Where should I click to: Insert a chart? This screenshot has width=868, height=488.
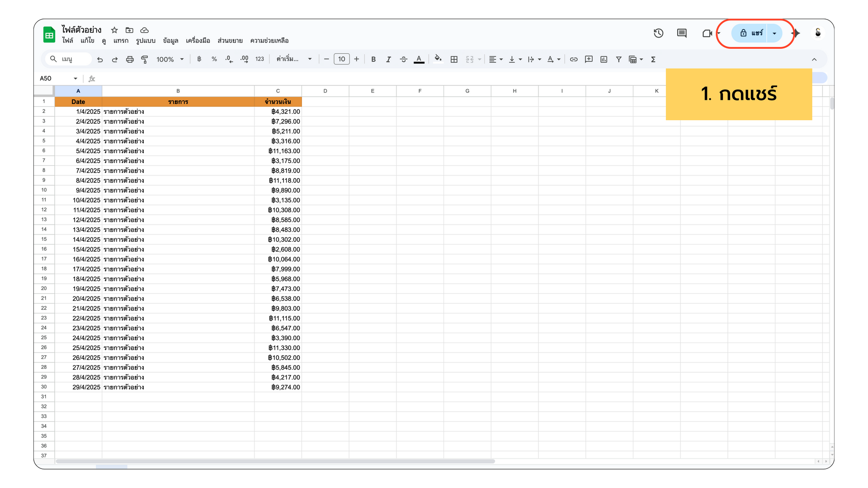coord(604,59)
